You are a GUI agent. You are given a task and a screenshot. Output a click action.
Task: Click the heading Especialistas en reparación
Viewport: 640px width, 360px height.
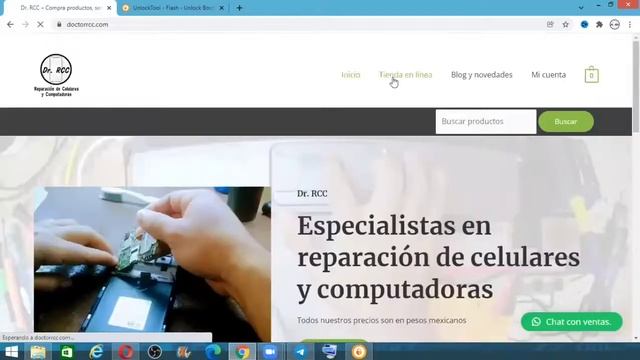click(438, 257)
